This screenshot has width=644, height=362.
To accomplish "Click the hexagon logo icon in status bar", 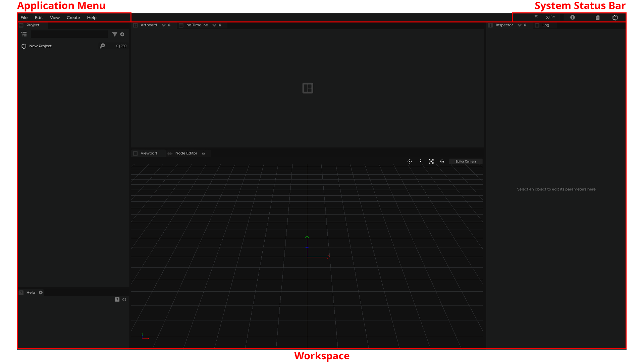I will 615,17.
